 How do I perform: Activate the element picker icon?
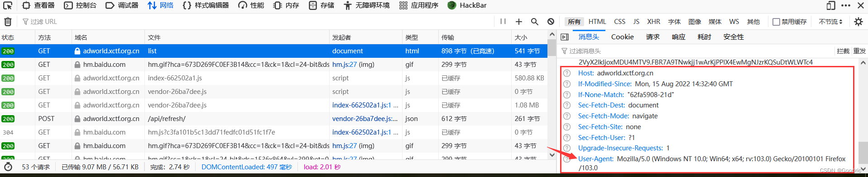click(x=8, y=5)
